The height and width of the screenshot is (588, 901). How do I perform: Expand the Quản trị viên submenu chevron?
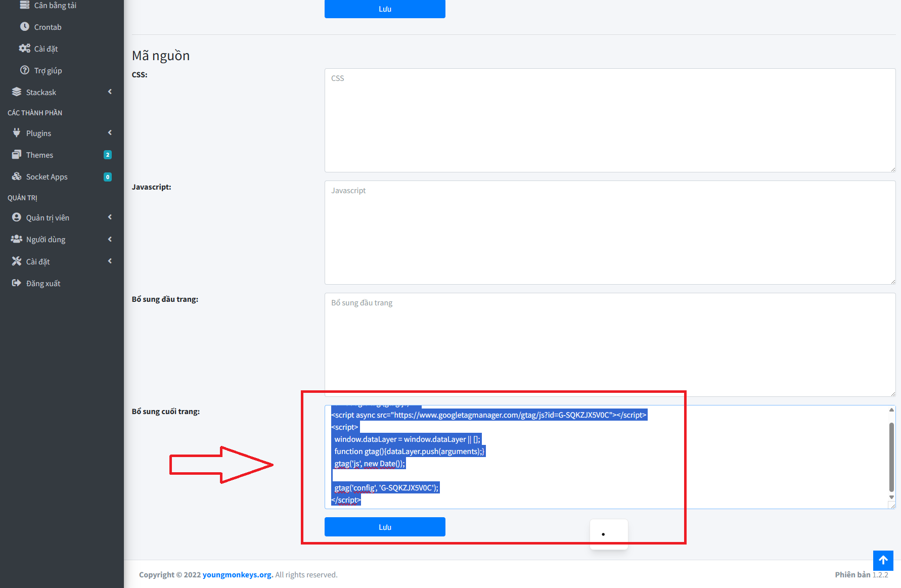[x=110, y=217]
